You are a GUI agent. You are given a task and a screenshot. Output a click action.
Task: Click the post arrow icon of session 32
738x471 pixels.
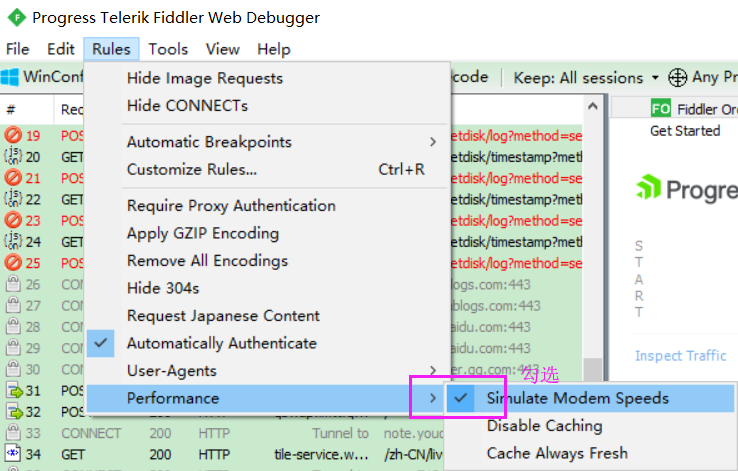14,411
